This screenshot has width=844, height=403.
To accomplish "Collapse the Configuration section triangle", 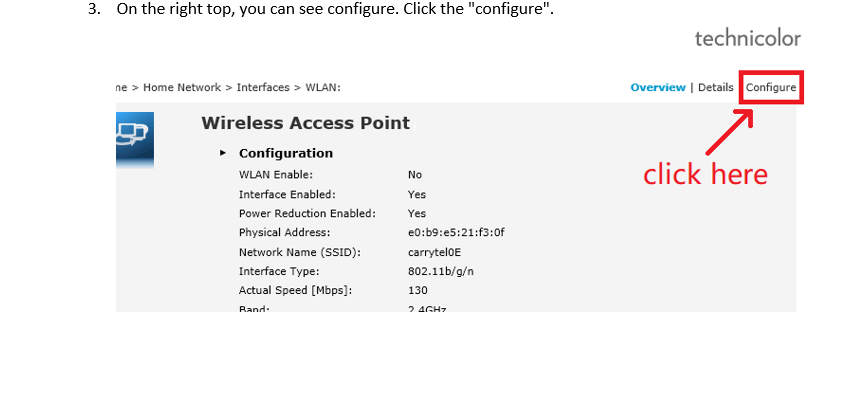I will [x=223, y=153].
